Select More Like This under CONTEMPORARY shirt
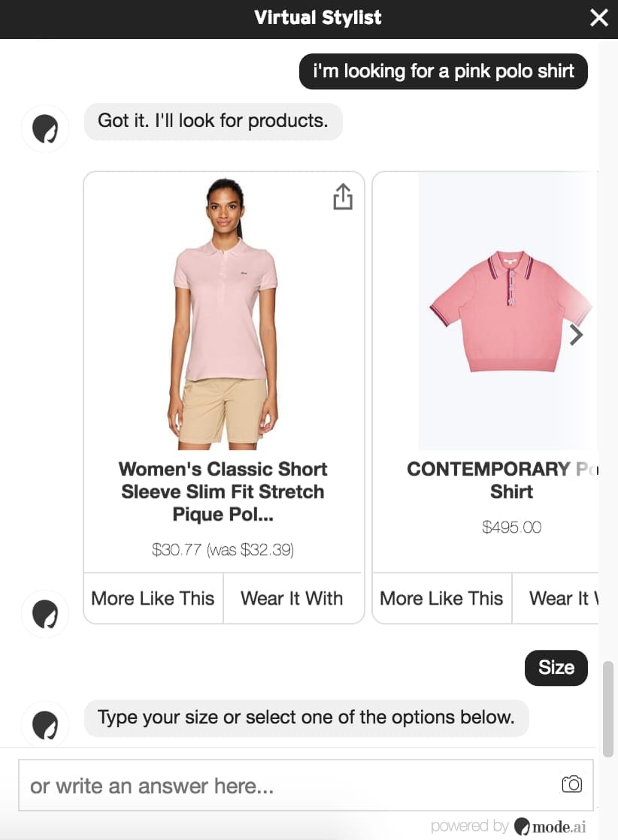The height and width of the screenshot is (840, 618). click(441, 598)
